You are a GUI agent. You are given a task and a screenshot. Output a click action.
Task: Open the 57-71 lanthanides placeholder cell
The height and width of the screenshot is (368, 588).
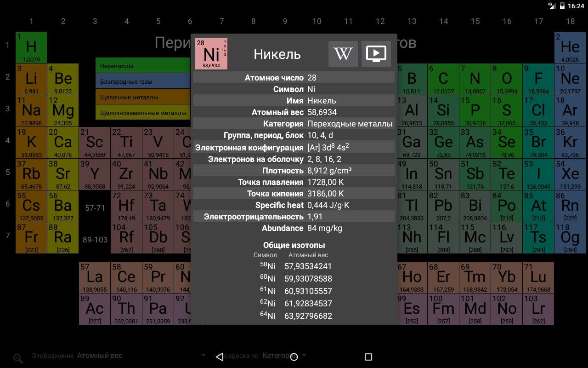pyautogui.click(x=95, y=208)
